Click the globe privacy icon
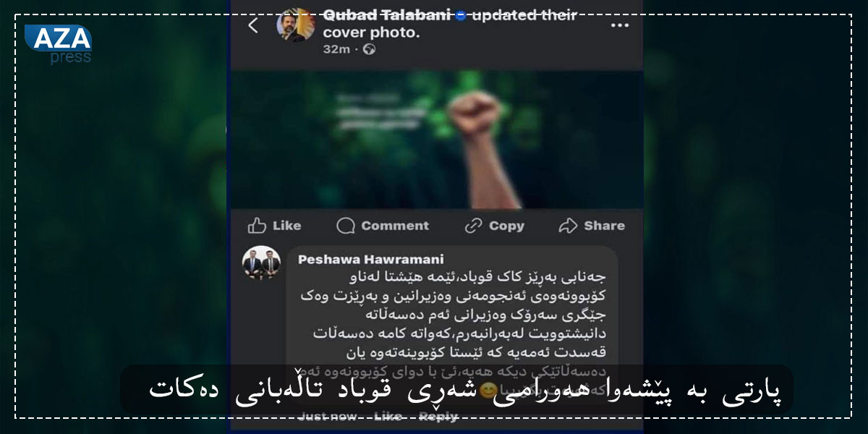868x434 pixels. (x=369, y=50)
